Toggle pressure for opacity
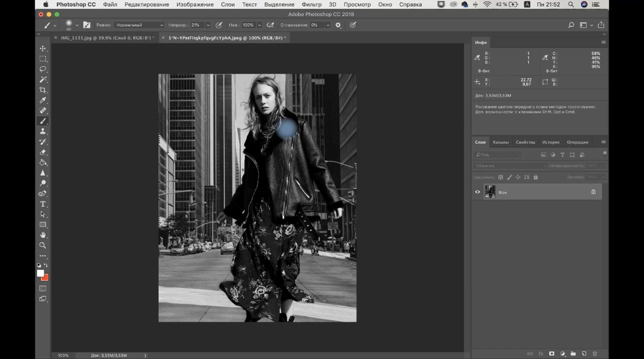The height and width of the screenshot is (359, 644). click(x=219, y=25)
